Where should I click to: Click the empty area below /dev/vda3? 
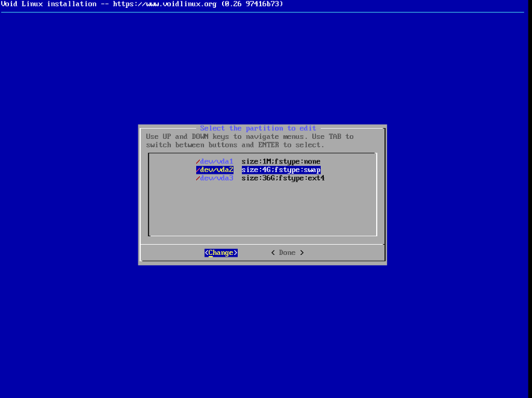pyautogui.click(x=262, y=210)
